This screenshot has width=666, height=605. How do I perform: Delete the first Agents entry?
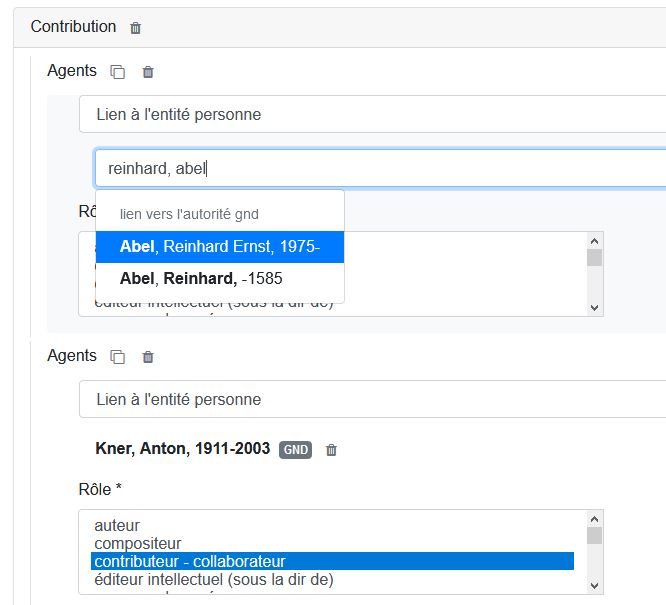(x=148, y=72)
